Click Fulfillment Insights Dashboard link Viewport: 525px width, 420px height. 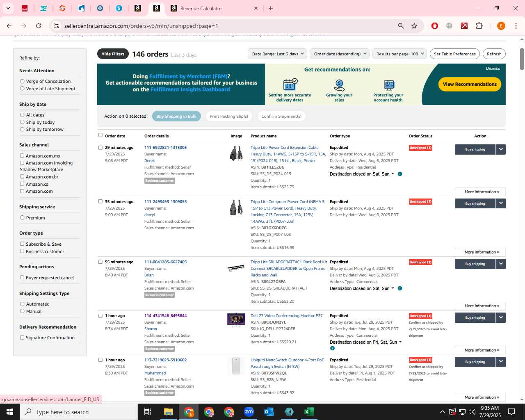190,89
